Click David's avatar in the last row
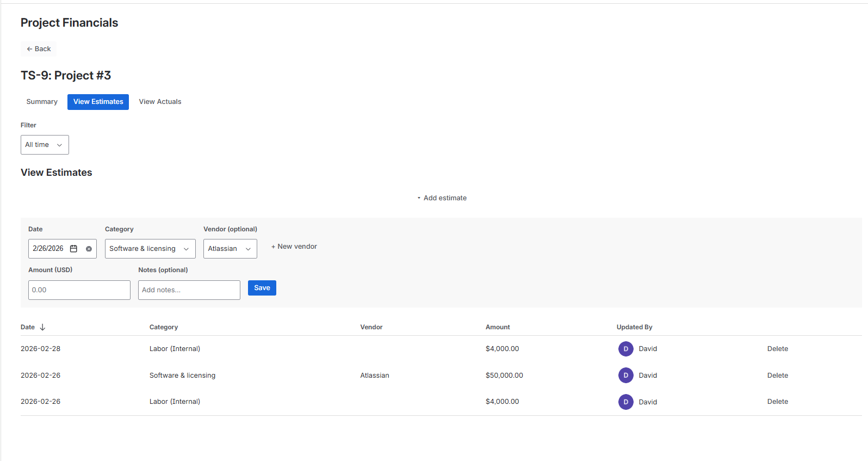Image resolution: width=868 pixels, height=461 pixels. 625,402
